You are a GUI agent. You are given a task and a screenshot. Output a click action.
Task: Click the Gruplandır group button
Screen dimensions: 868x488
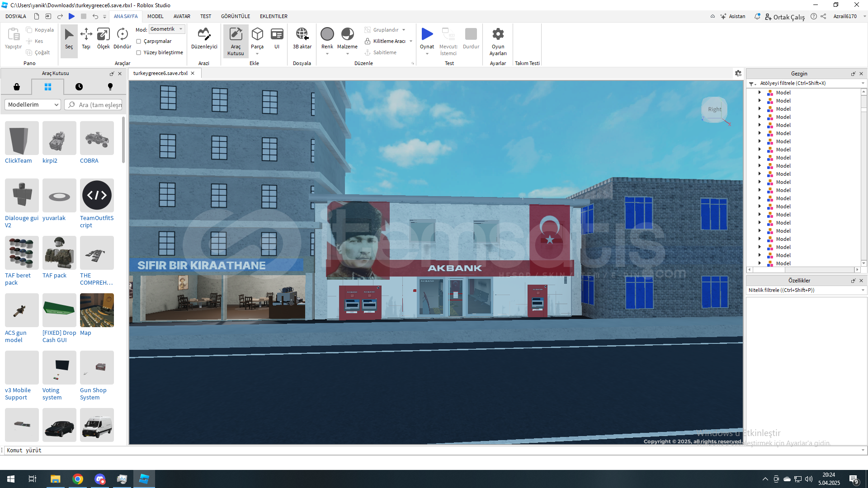(382, 30)
